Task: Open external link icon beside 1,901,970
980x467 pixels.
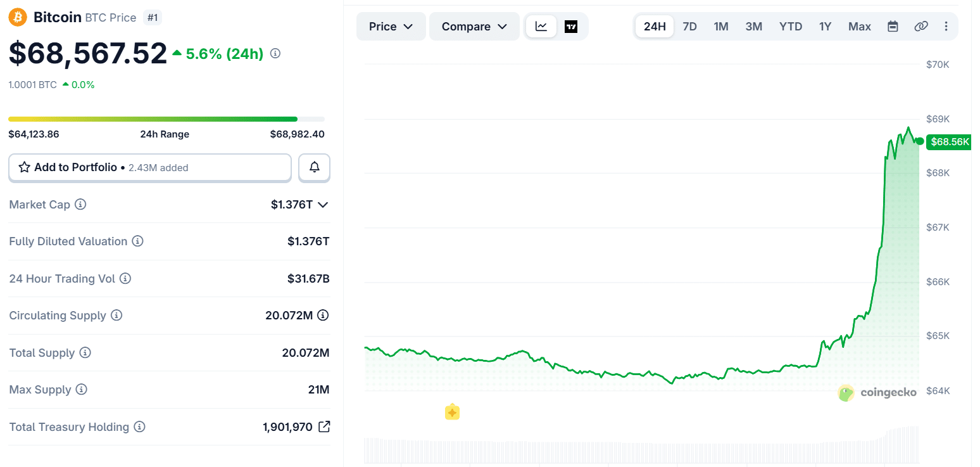Action: click(x=324, y=426)
